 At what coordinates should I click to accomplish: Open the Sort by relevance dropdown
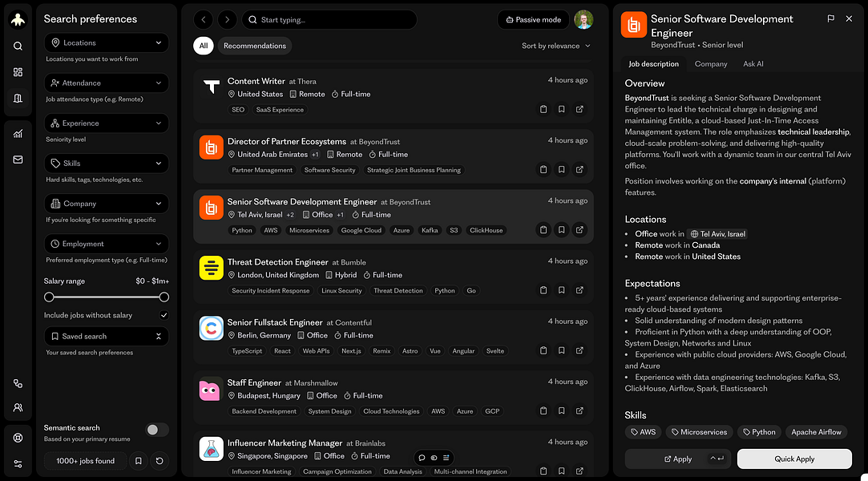pos(555,46)
